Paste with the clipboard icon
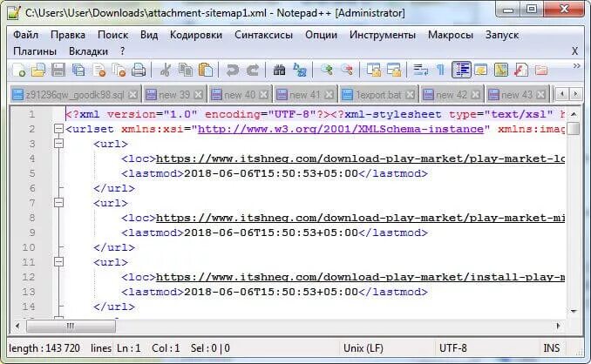The image size is (591, 364). 206,70
